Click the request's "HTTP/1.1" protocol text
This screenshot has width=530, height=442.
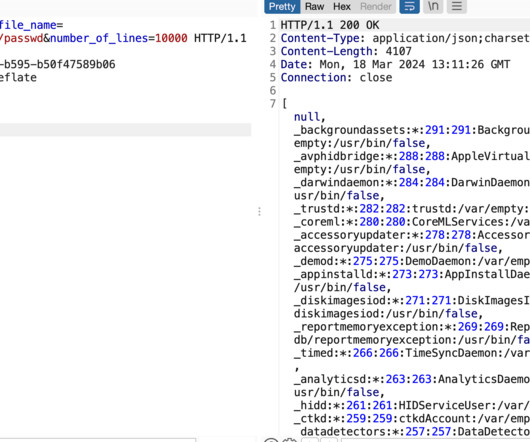[x=220, y=38]
